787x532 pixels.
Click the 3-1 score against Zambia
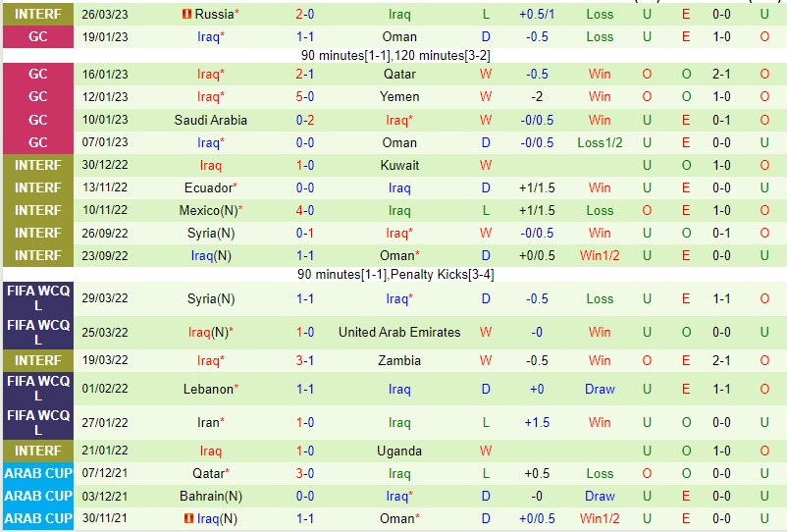click(305, 360)
